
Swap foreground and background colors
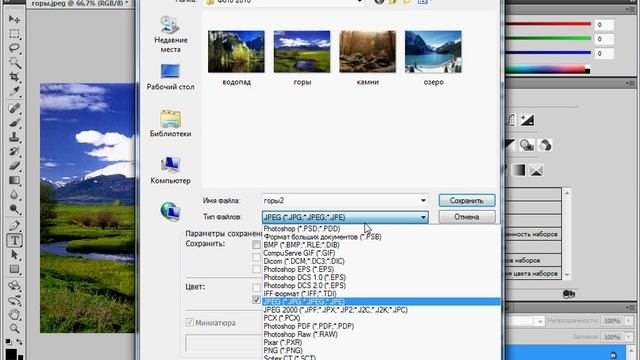19,341
